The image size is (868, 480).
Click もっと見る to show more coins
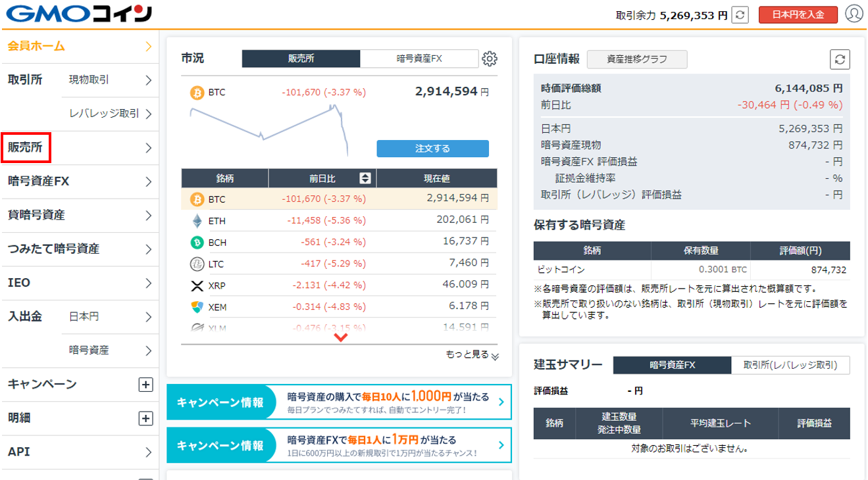pos(472,355)
